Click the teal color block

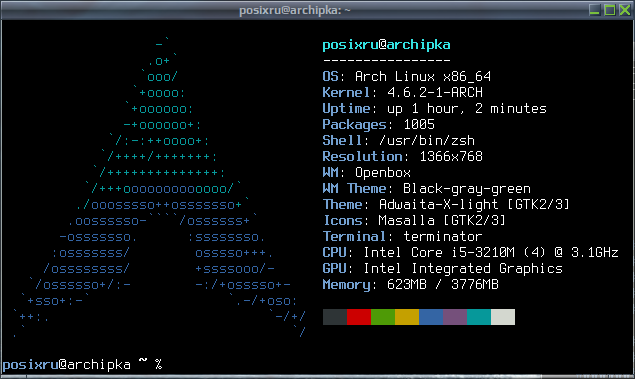[479, 317]
